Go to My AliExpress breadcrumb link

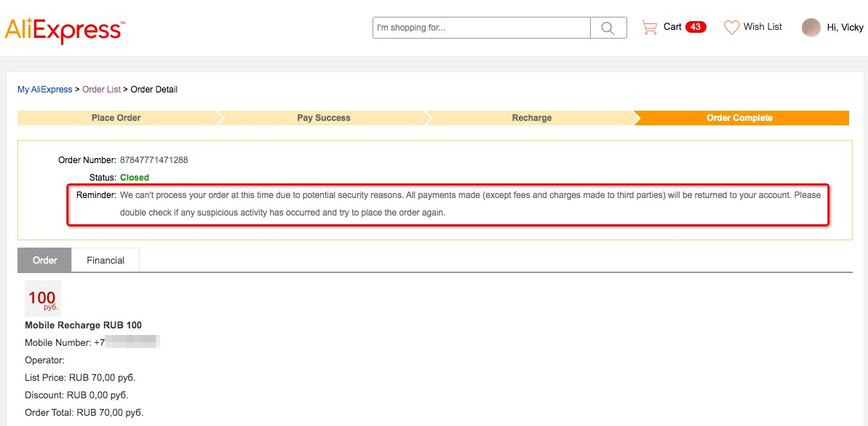(44, 90)
